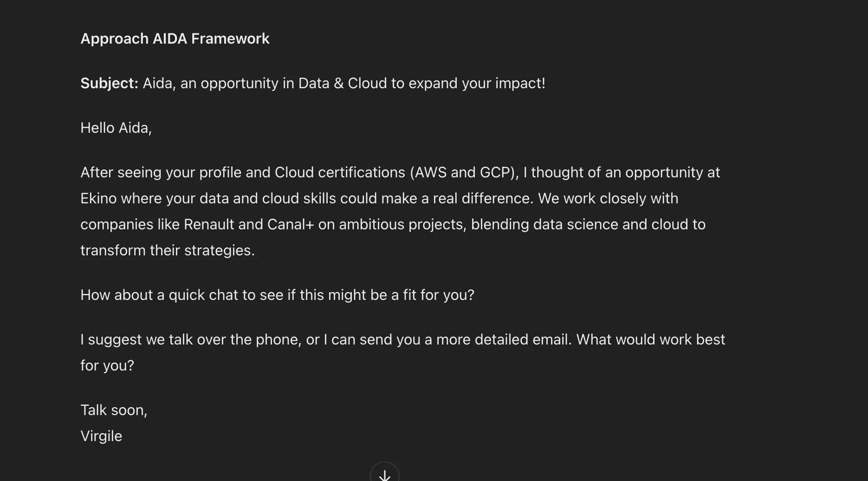Click the phrase "Cloud certifications" in the paragraph
This screenshot has width=868, height=481.
[340, 172]
